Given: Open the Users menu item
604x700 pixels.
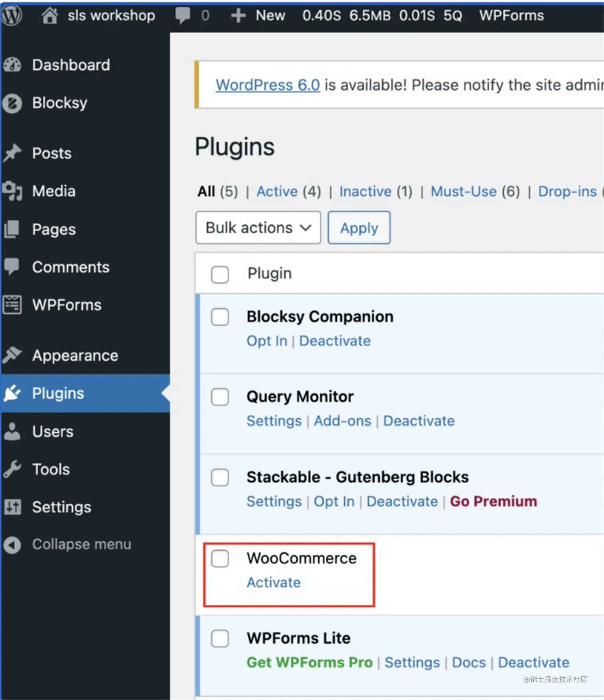Looking at the screenshot, I should 53,432.
